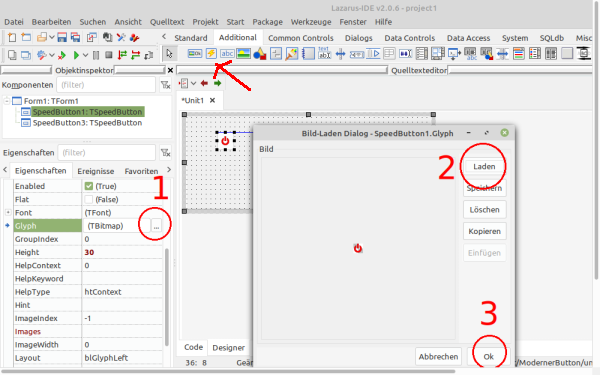Open the Run button dropdown arrow
Viewport: 600px width, 375px height.
pyautogui.click(x=85, y=55)
